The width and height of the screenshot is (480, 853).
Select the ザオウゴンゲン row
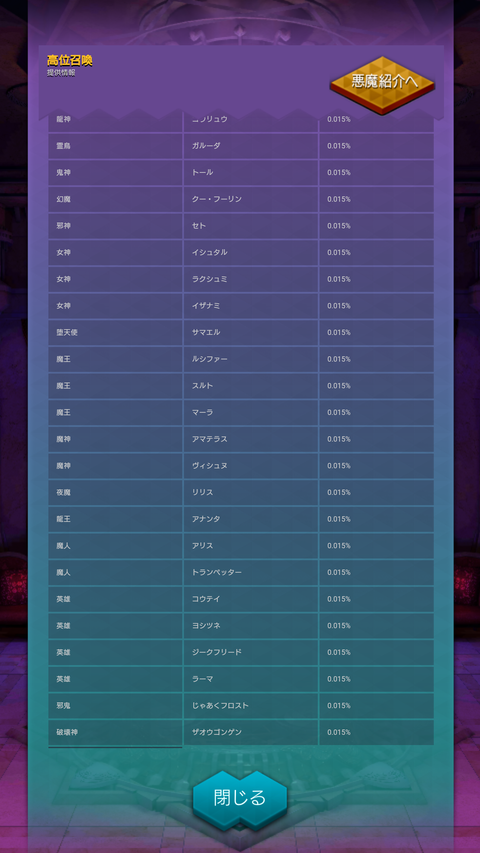point(241,732)
